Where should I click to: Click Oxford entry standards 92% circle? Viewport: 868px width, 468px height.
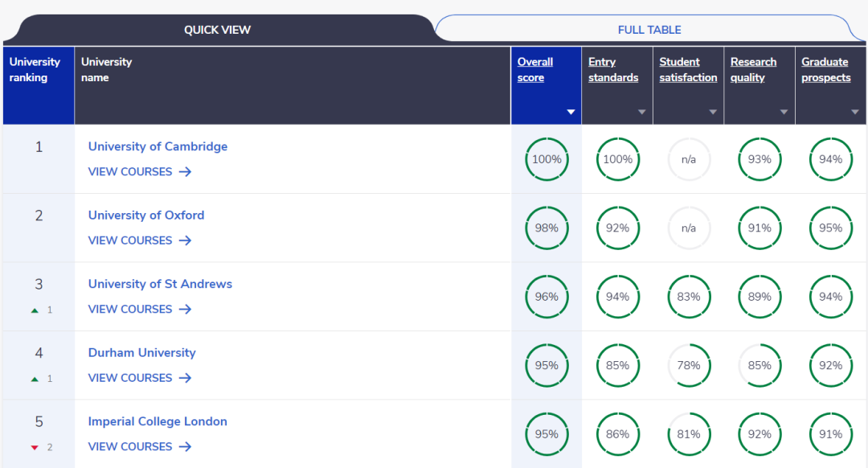pyautogui.click(x=618, y=228)
